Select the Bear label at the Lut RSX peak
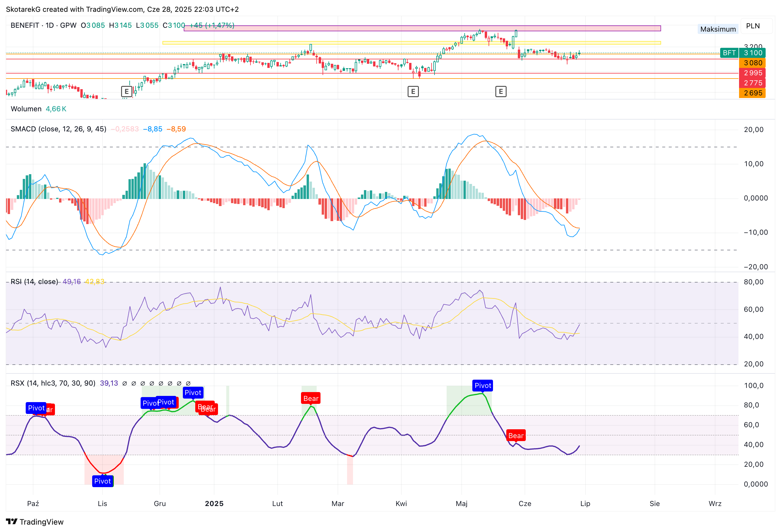This screenshot has width=781, height=532. (310, 398)
